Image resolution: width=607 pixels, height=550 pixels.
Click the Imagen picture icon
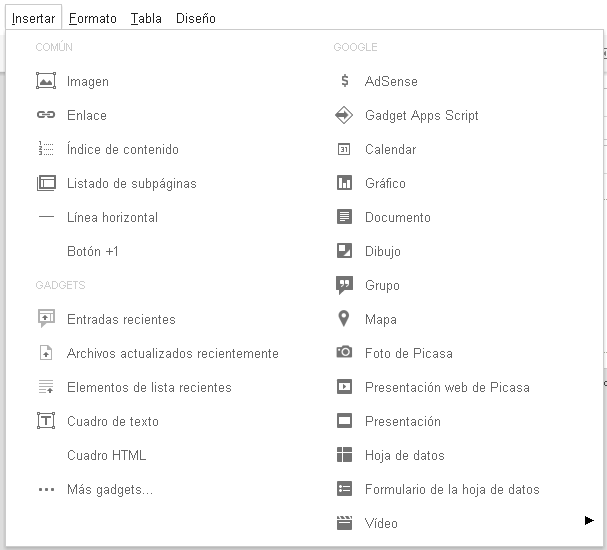[x=45, y=81]
